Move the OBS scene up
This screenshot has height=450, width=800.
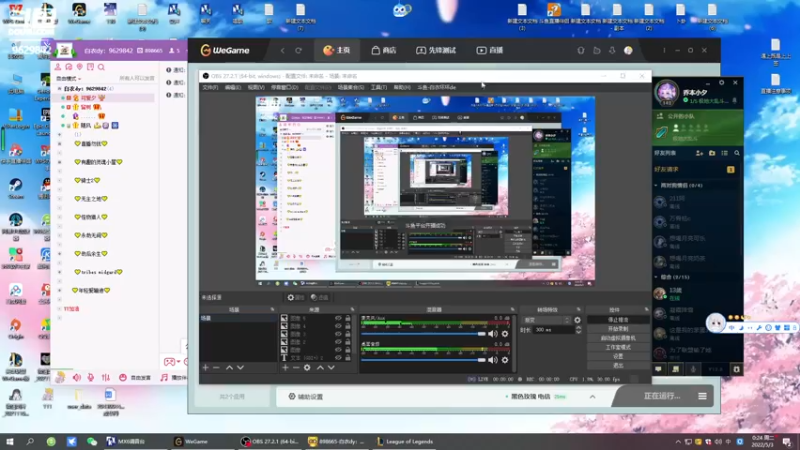pos(230,367)
